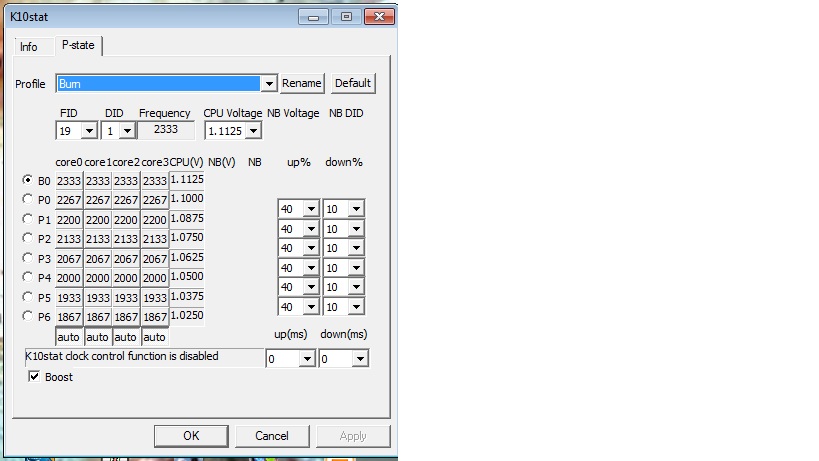Close the K10stat window

pos(379,17)
